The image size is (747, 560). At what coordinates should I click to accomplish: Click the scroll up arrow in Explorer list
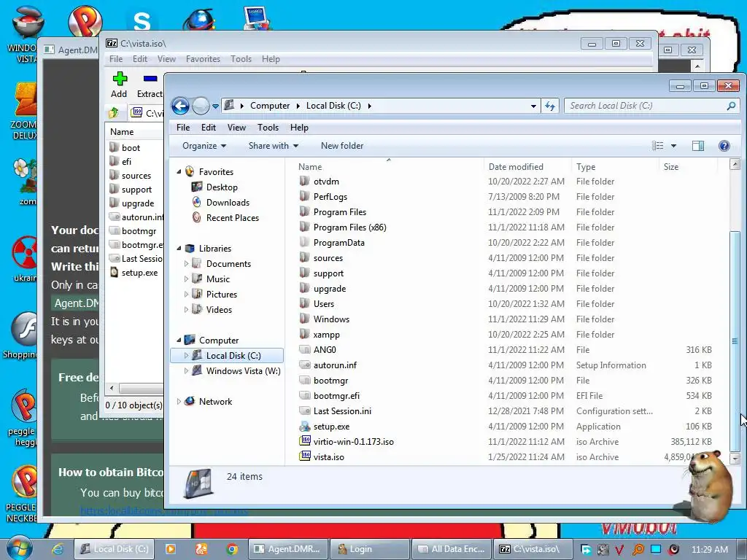(x=735, y=165)
